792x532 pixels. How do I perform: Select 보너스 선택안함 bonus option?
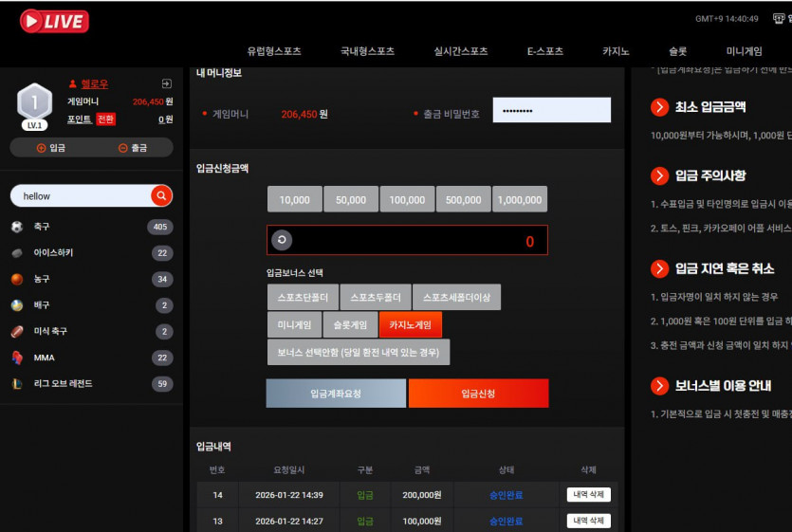(x=359, y=352)
